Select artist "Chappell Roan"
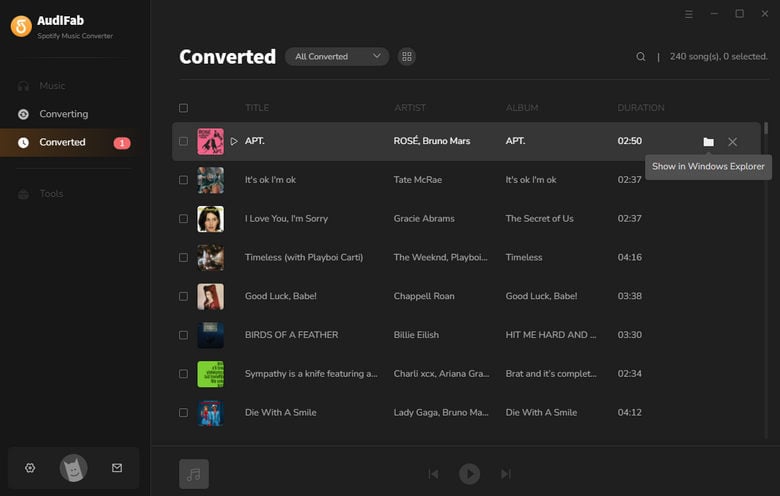Screen dimensions: 780x496 click(x=424, y=296)
